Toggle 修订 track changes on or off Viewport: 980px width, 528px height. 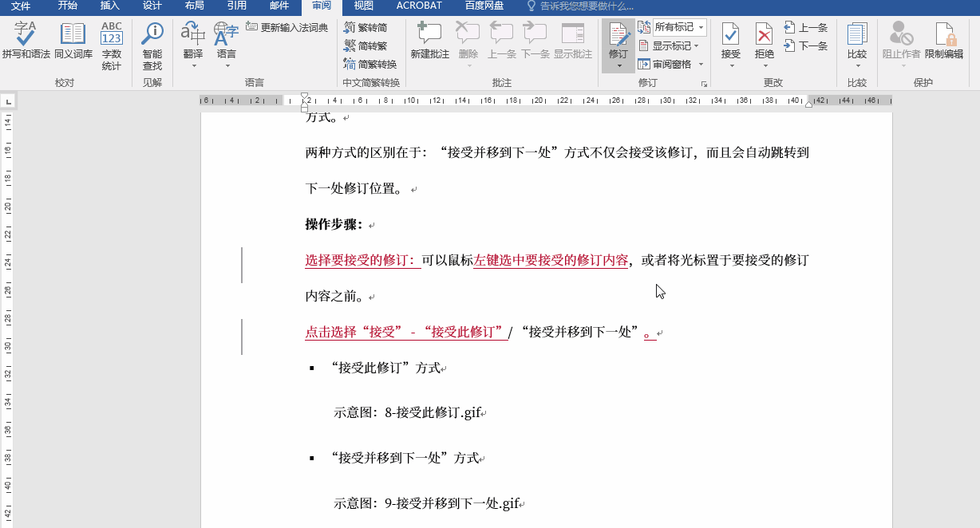point(618,38)
